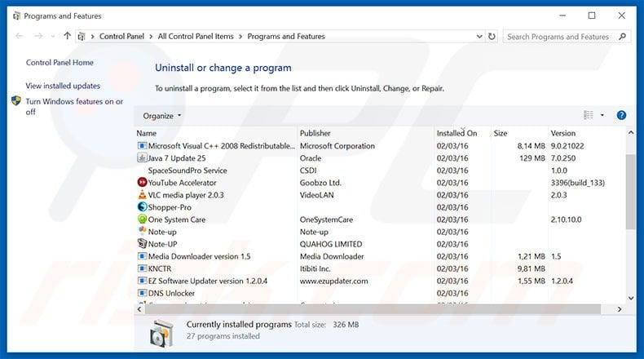The width and height of the screenshot is (644, 359).
Task: Expand the address bar history dropdown
Action: pyautogui.click(x=479, y=36)
